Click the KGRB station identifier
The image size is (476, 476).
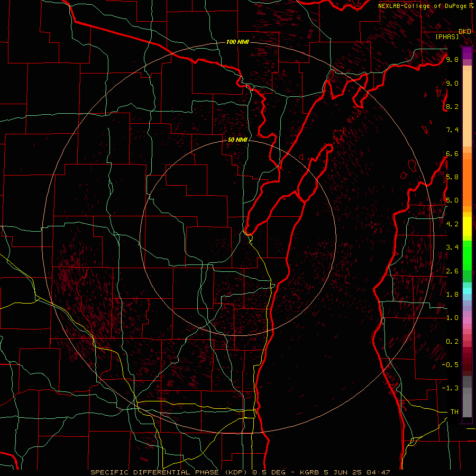pos(309,472)
